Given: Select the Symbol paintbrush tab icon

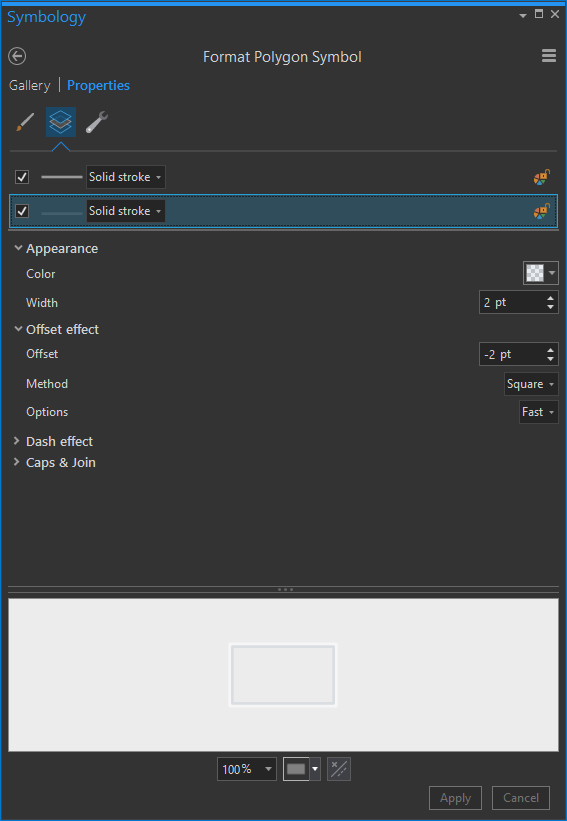Looking at the screenshot, I should point(25,123).
